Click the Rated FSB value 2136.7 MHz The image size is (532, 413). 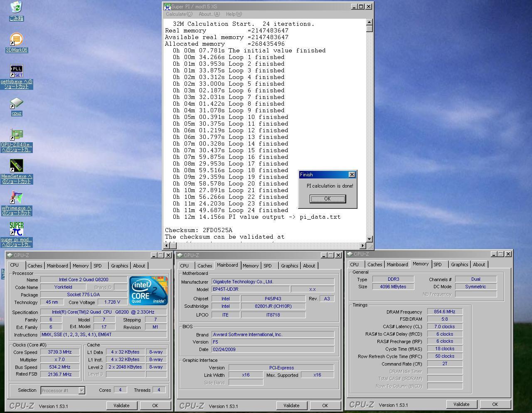[60, 374]
